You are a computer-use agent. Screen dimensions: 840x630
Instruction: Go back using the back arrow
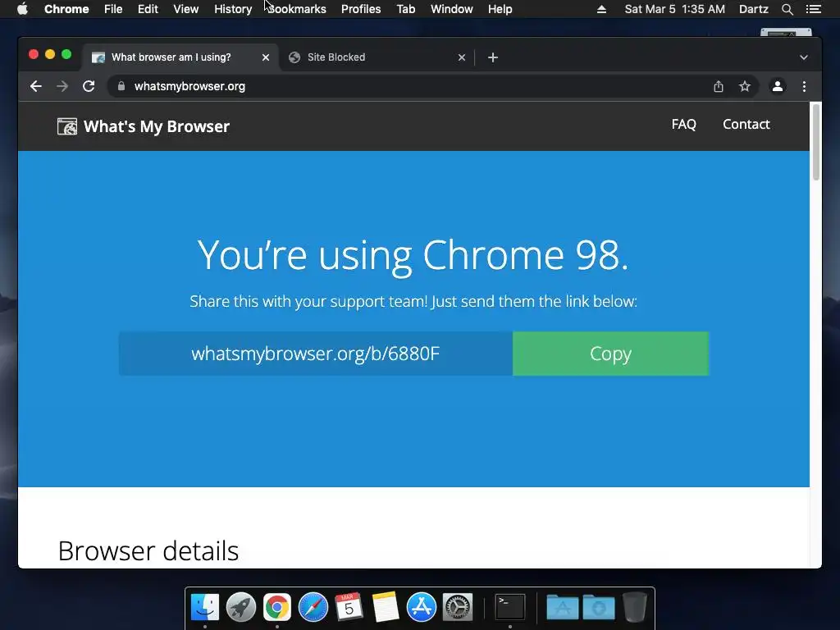tap(36, 86)
